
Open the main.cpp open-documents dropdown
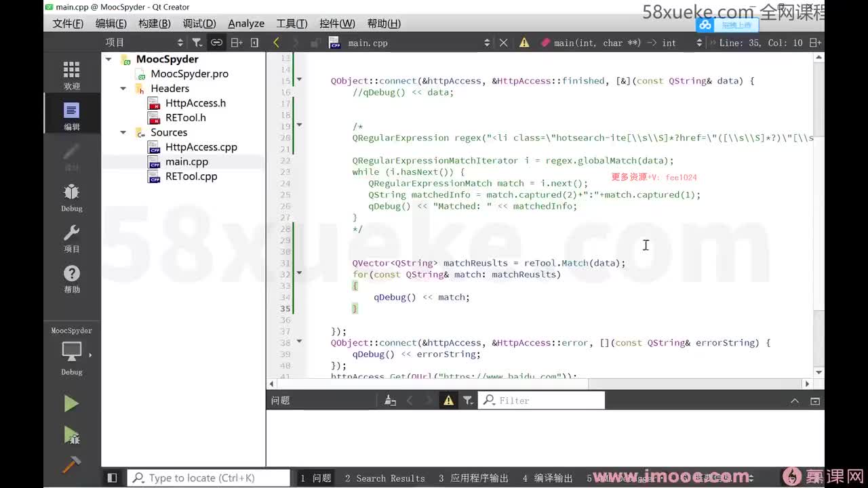pos(410,42)
